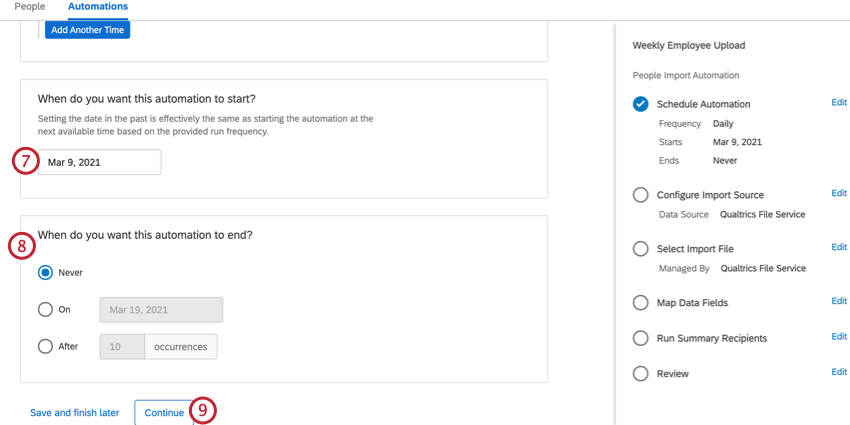Viewport: 850px width, 425px height.
Task: Select the Never end option
Action: pyautogui.click(x=45, y=273)
